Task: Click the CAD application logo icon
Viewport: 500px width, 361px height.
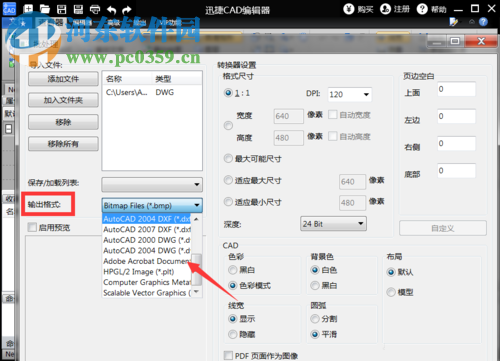Action: 9,9
